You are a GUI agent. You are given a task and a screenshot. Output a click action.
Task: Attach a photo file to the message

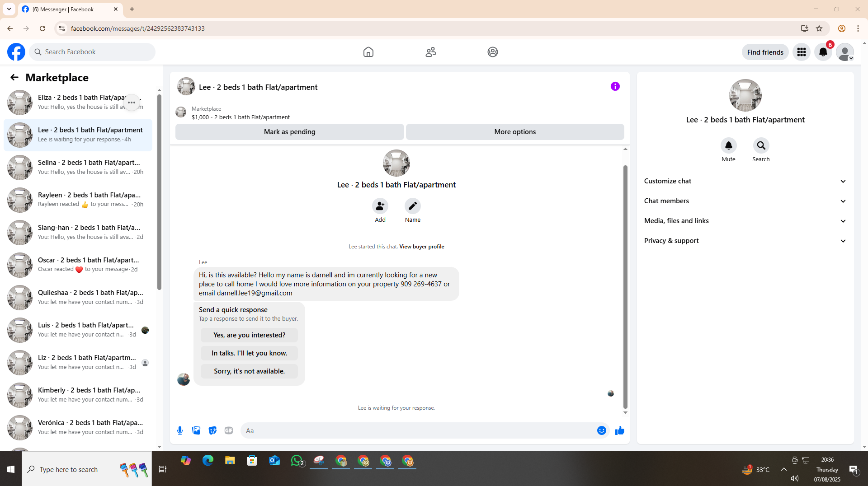196,430
